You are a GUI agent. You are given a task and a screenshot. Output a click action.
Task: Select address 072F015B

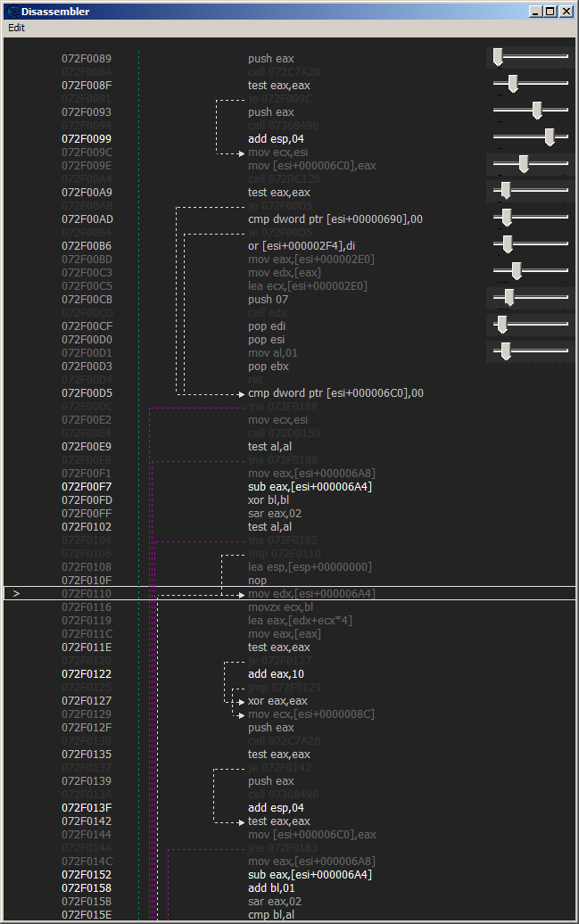(x=87, y=902)
